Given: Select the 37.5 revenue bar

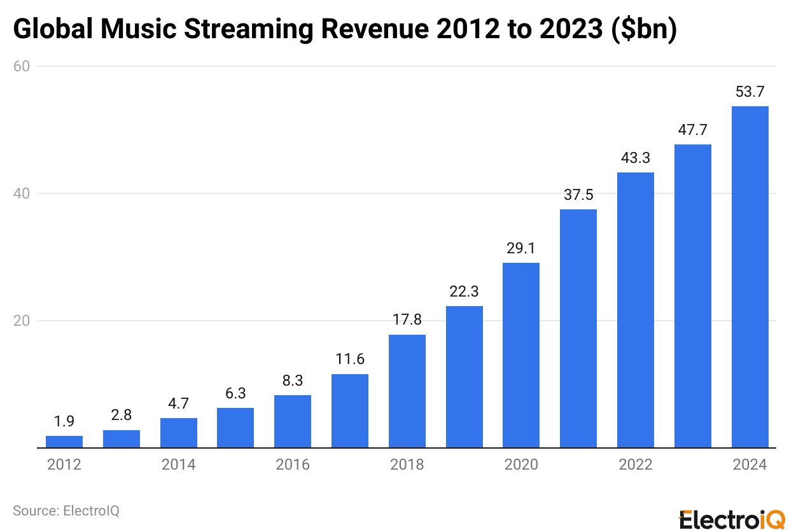Looking at the screenshot, I should [578, 328].
